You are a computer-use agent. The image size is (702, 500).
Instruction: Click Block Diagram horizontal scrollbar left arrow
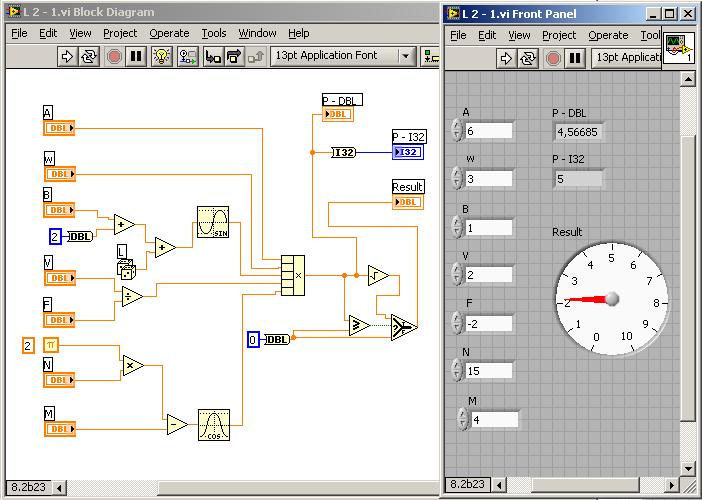59,487
